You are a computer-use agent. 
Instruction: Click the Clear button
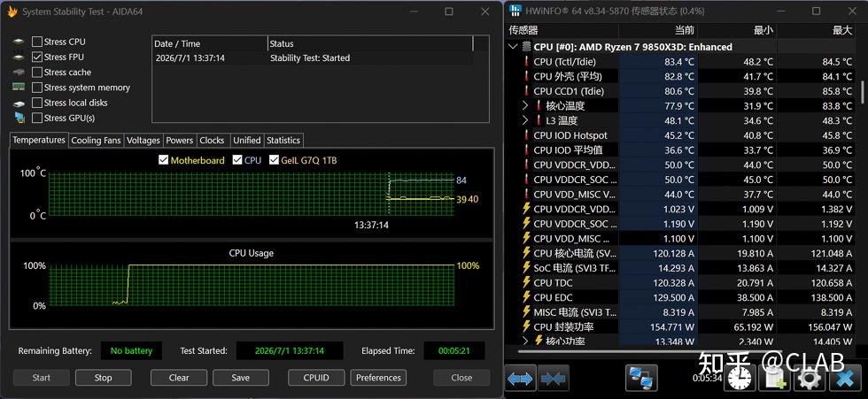[x=179, y=378]
